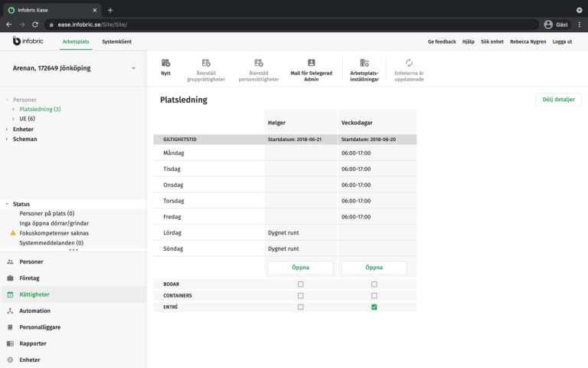The width and height of the screenshot is (588, 368).
Task: Select the Arbetsplats tab
Action: 76,41
